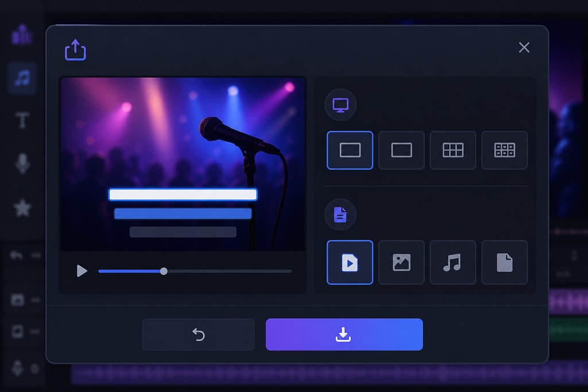Click the document format section icon

click(340, 215)
